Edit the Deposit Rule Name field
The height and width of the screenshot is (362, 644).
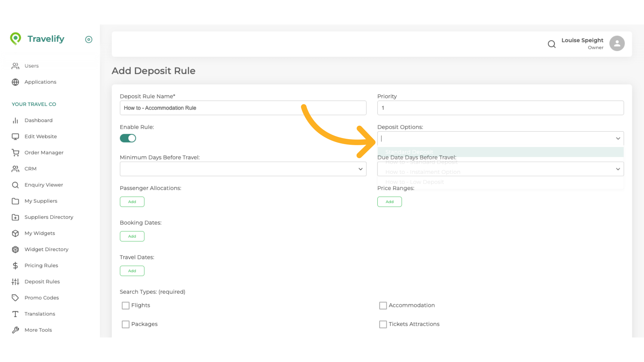click(243, 108)
